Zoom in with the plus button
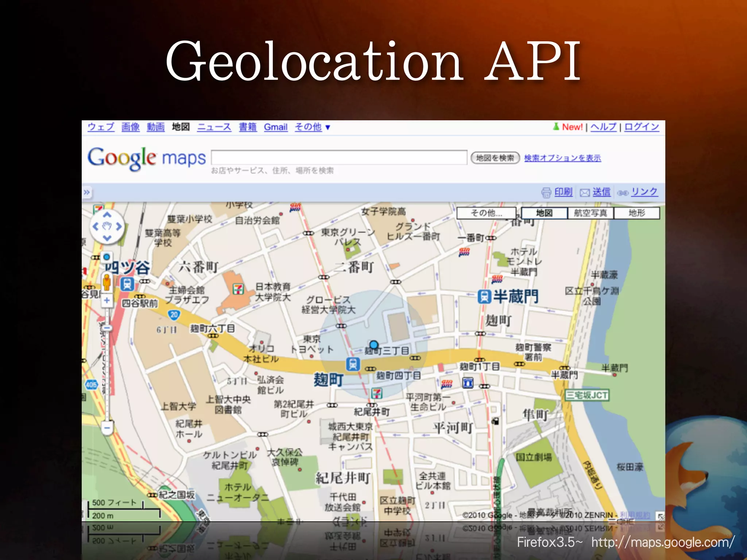Viewport: 747px width, 560px height. tap(107, 300)
